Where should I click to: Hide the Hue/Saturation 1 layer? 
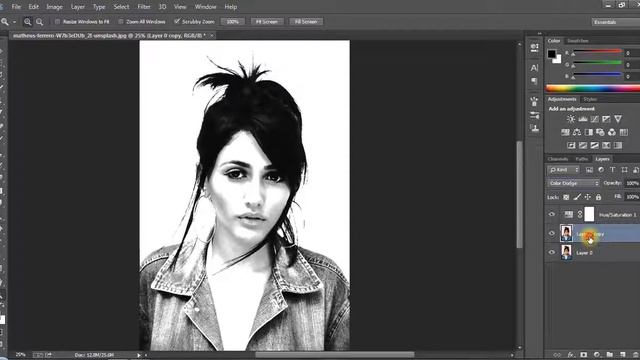point(552,214)
